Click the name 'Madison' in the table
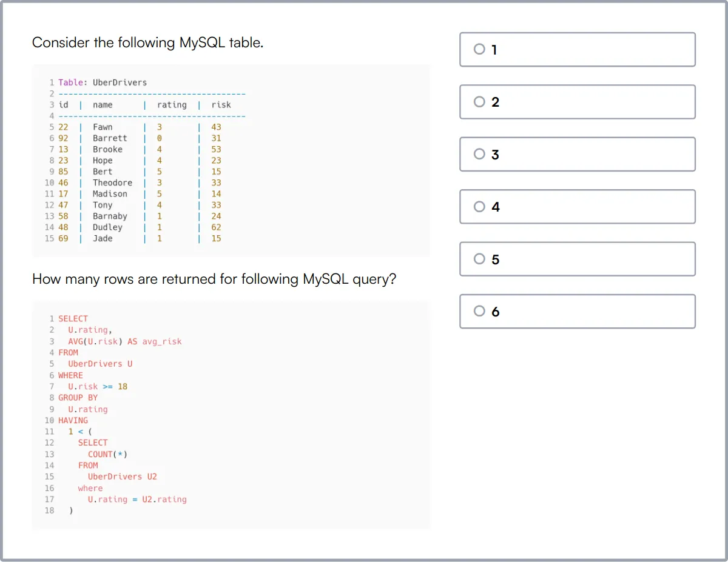Image resolution: width=728 pixels, height=562 pixels. [x=110, y=194]
